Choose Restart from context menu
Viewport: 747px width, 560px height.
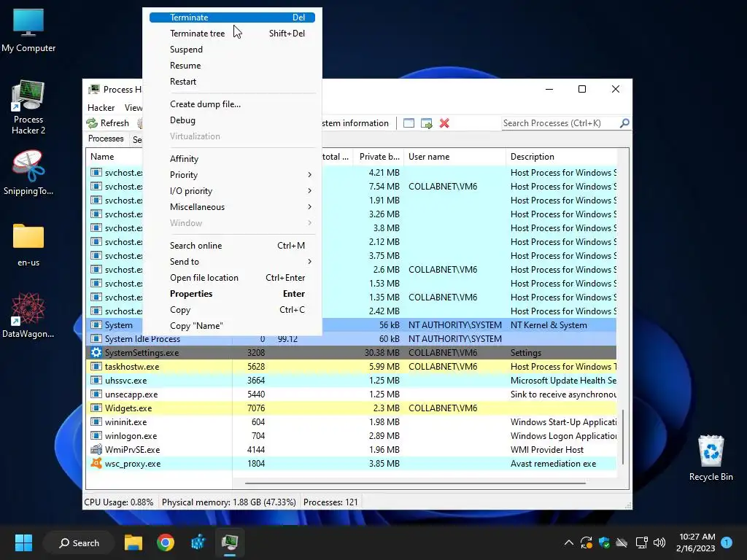point(232,82)
